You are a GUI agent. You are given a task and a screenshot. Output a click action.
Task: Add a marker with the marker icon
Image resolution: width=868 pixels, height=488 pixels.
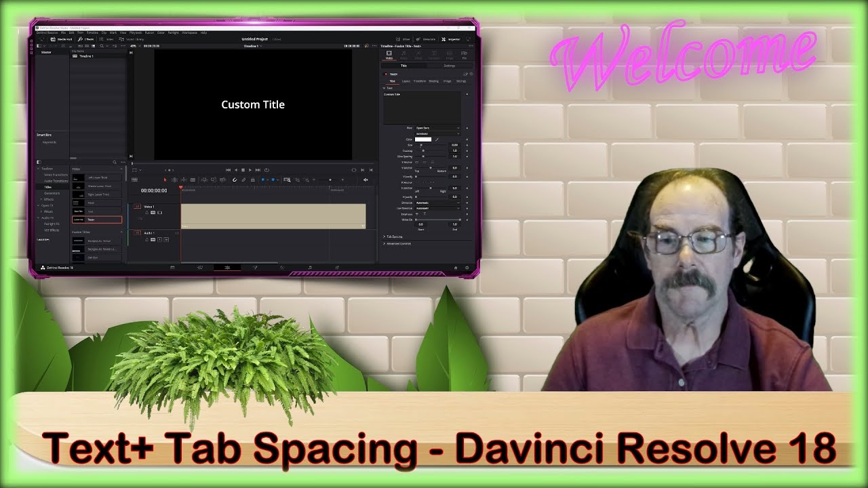273,180
